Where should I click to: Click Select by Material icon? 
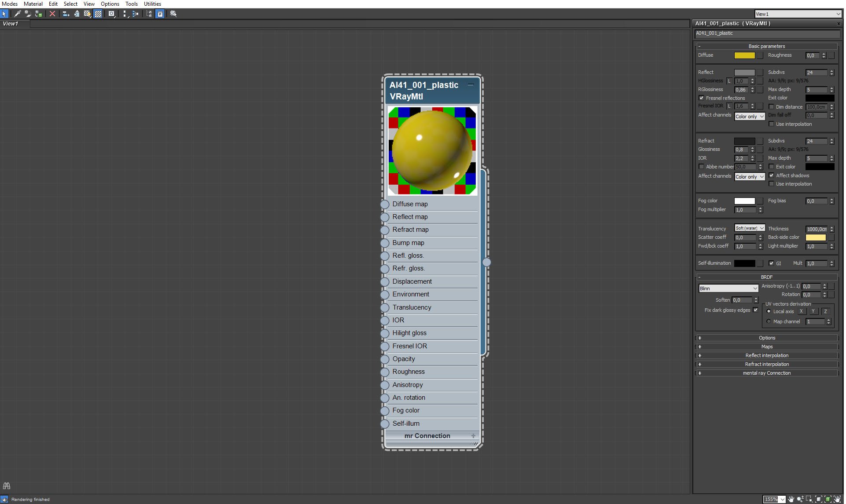[173, 14]
